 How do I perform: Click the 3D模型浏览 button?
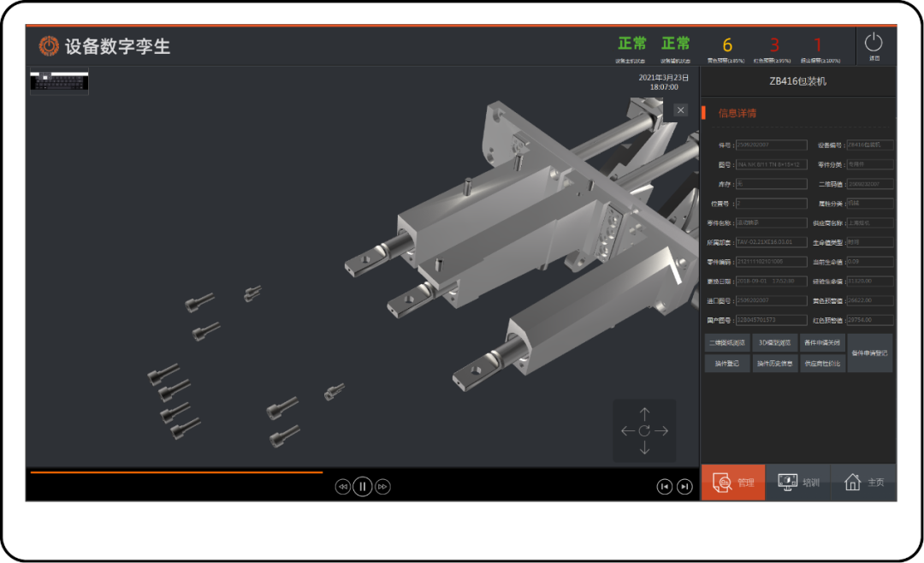[775, 343]
